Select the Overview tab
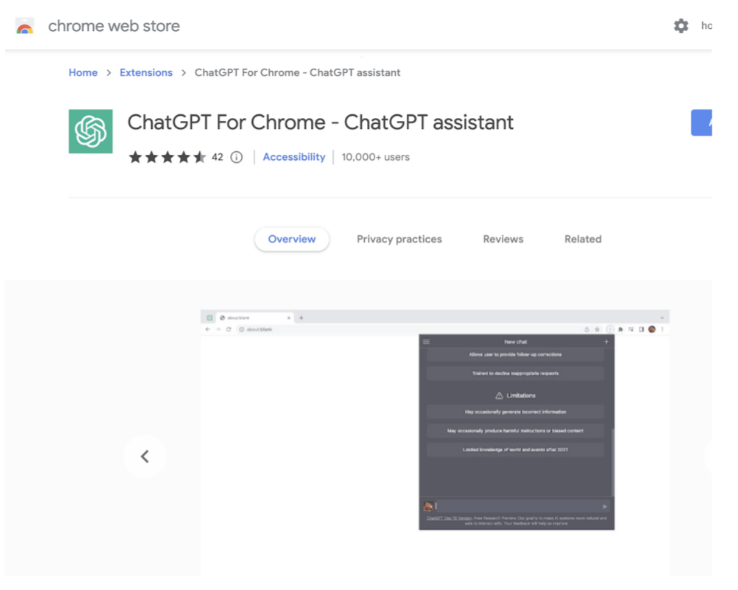The height and width of the screenshot is (590, 738). [292, 239]
